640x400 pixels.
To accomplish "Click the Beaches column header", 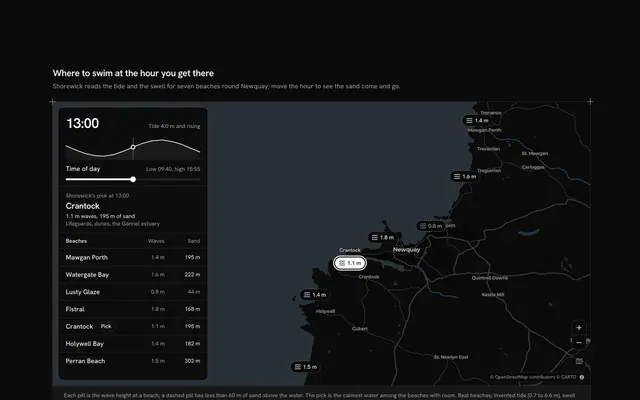I will pos(76,241).
